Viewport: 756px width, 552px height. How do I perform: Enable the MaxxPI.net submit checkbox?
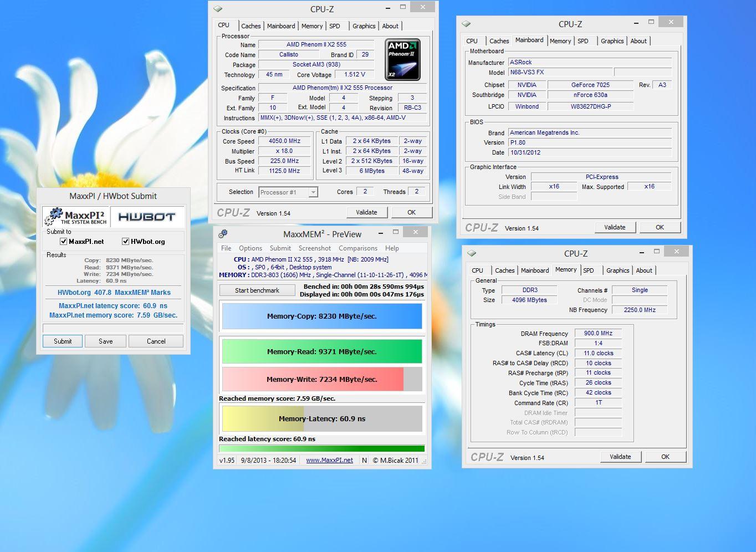pyautogui.click(x=64, y=242)
